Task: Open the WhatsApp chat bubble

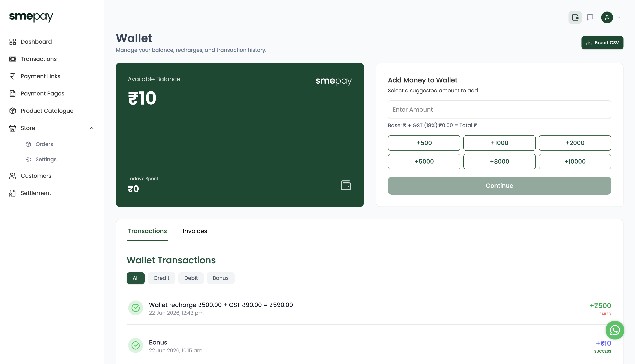Action: pyautogui.click(x=615, y=330)
